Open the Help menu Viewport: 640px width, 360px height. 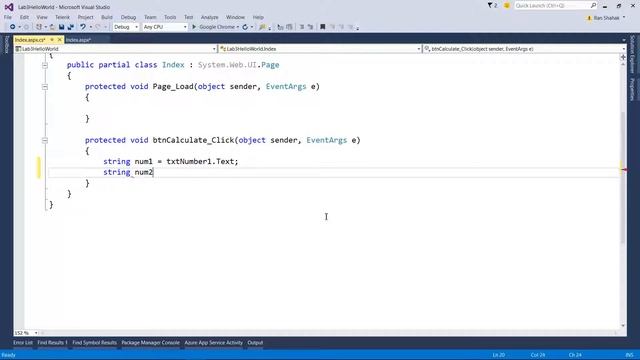point(258,17)
